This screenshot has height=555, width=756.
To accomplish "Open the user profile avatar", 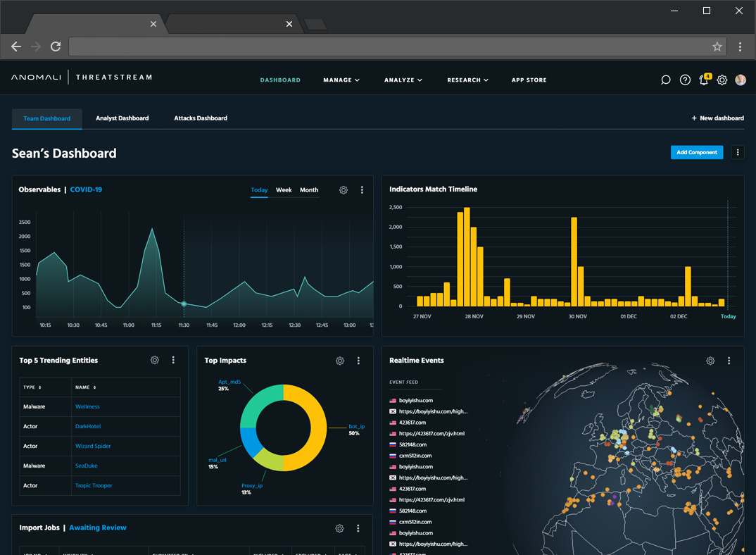I will [741, 80].
